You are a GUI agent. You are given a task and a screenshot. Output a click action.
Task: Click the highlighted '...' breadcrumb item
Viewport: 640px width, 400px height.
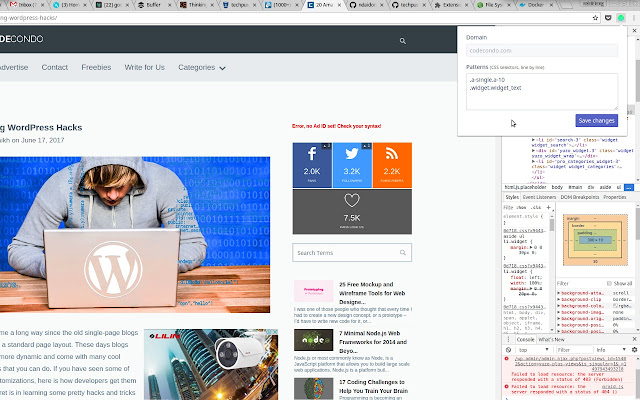(x=629, y=187)
